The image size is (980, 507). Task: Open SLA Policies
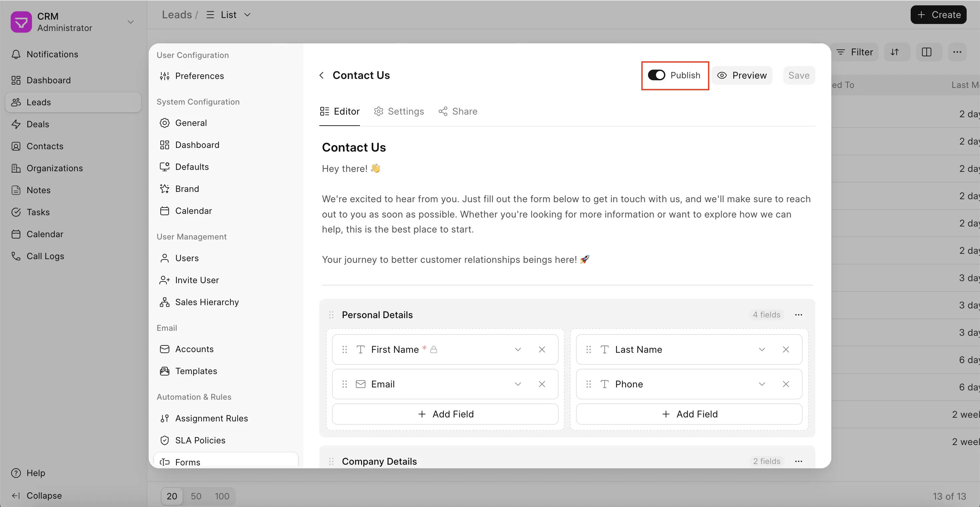click(226, 440)
